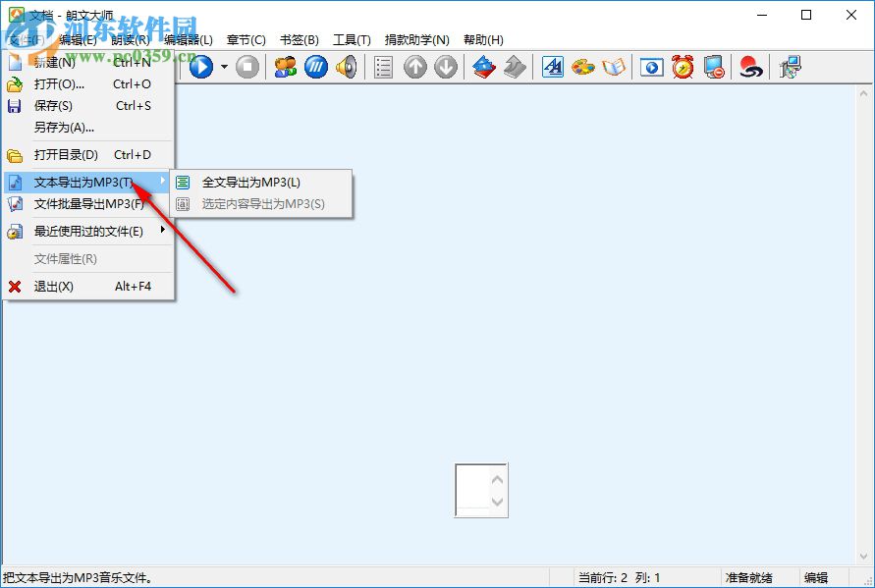Click the computer settings icon at toolbar end
This screenshot has height=588, width=875.
(x=791, y=67)
